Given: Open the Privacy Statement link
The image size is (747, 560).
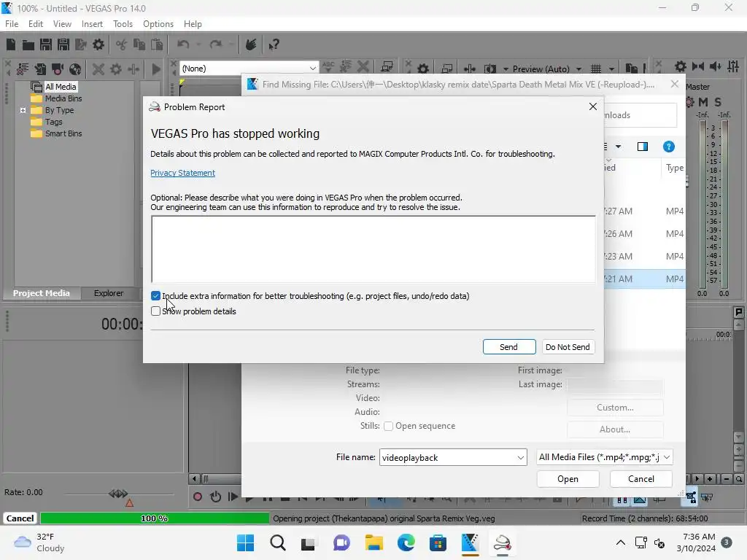Looking at the screenshot, I should [182, 173].
